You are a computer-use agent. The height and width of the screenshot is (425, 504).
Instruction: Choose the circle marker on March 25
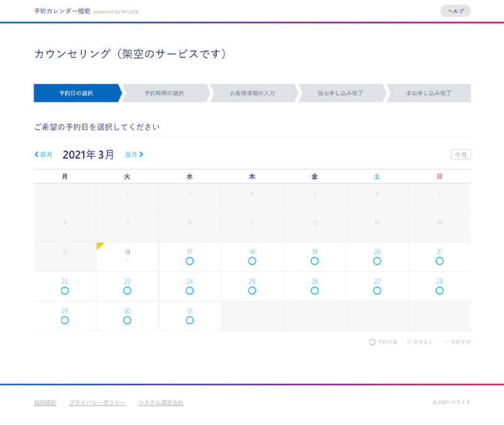point(252,290)
